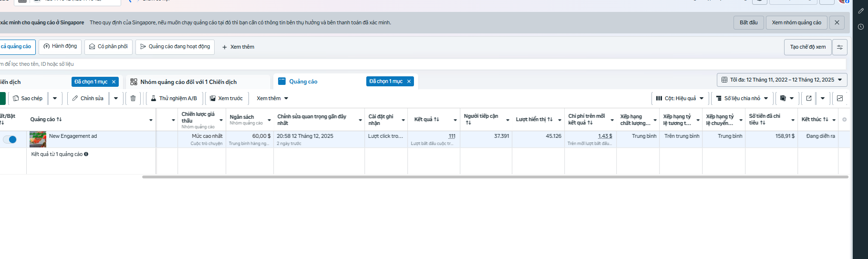Open the export share icon button
The width and height of the screenshot is (868, 259).
coord(809,98)
